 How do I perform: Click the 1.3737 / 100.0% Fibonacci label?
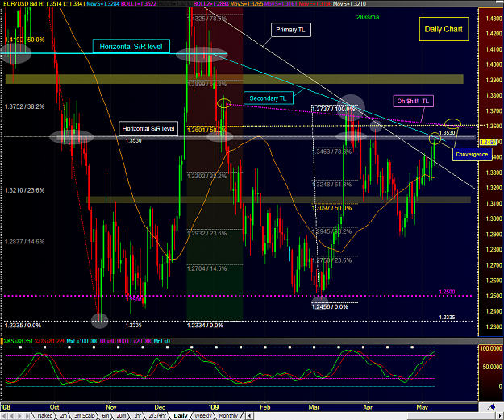pyautogui.click(x=334, y=109)
